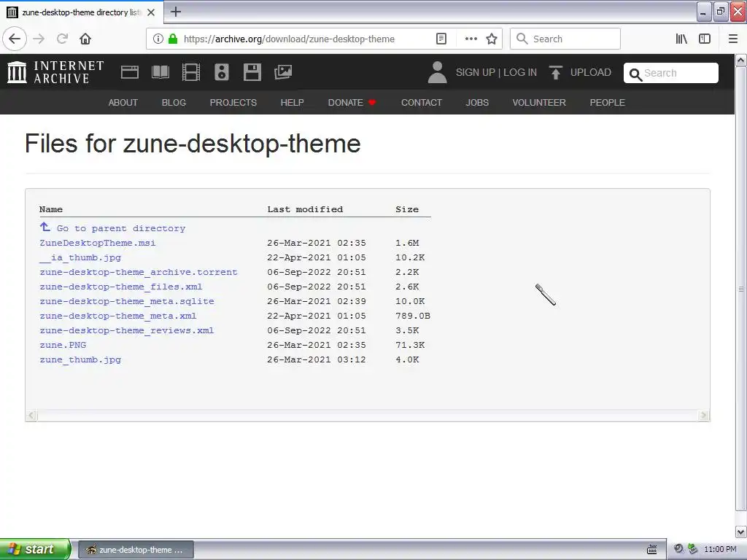747x560 pixels.
Task: Open the VOLUNTEER menu item
Action: click(539, 102)
